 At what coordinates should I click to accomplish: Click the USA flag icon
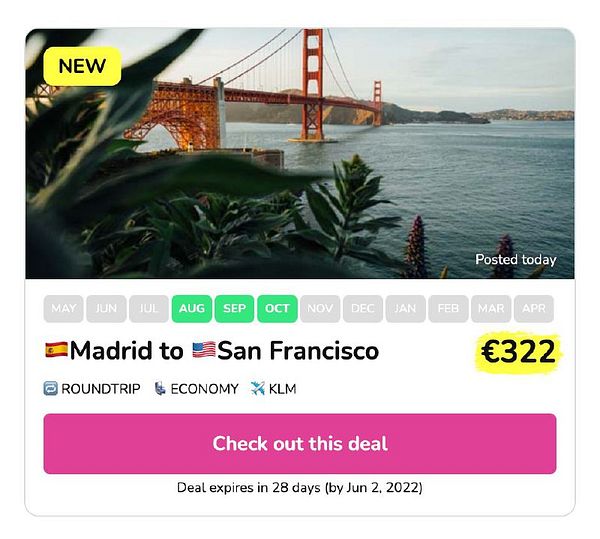(x=204, y=350)
